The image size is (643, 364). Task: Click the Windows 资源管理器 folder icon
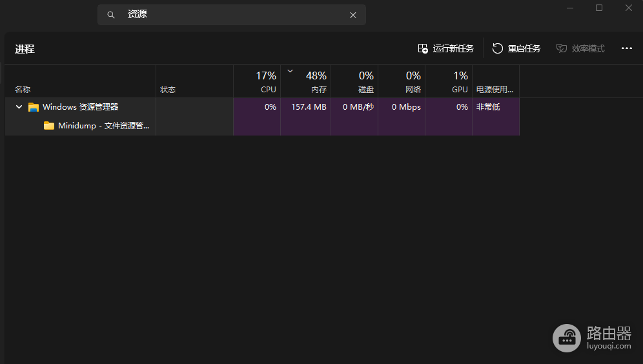click(33, 107)
